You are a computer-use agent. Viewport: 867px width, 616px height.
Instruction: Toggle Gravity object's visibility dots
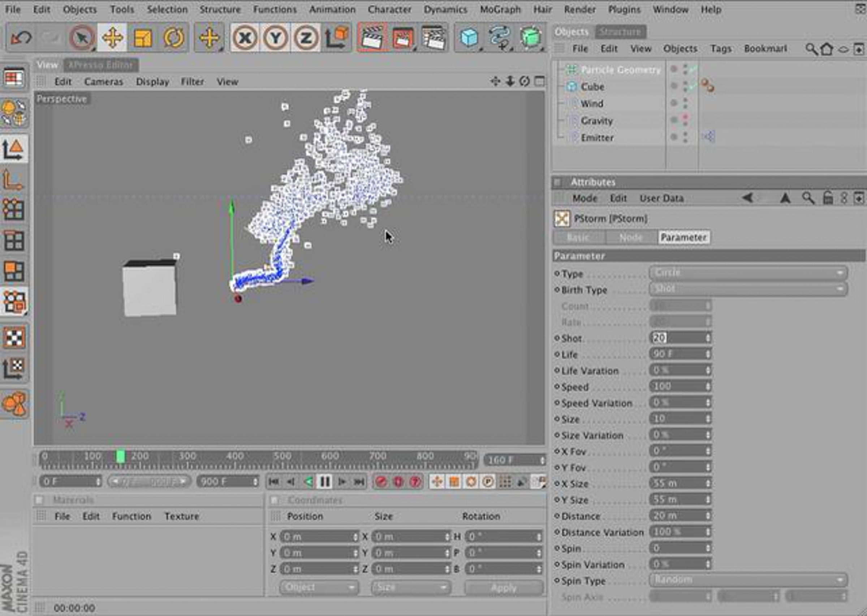pos(685,120)
